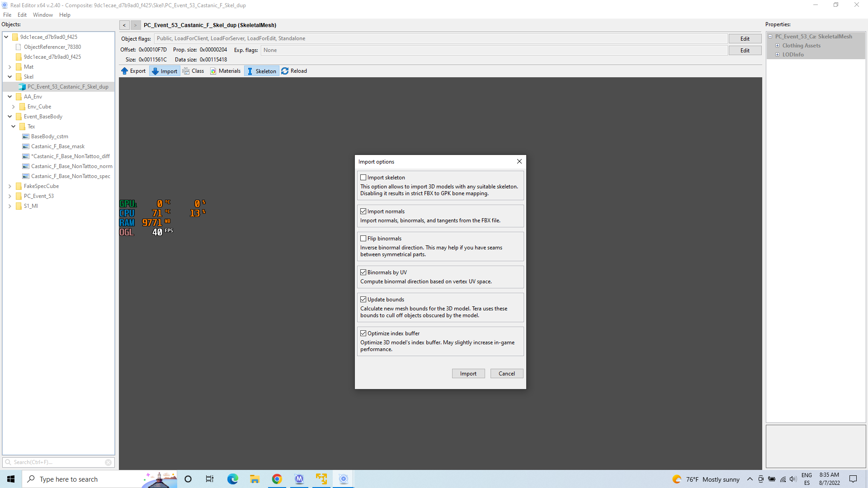Expand the PC_Event_53 folder
Image resolution: width=868 pixels, height=488 pixels.
(10, 196)
